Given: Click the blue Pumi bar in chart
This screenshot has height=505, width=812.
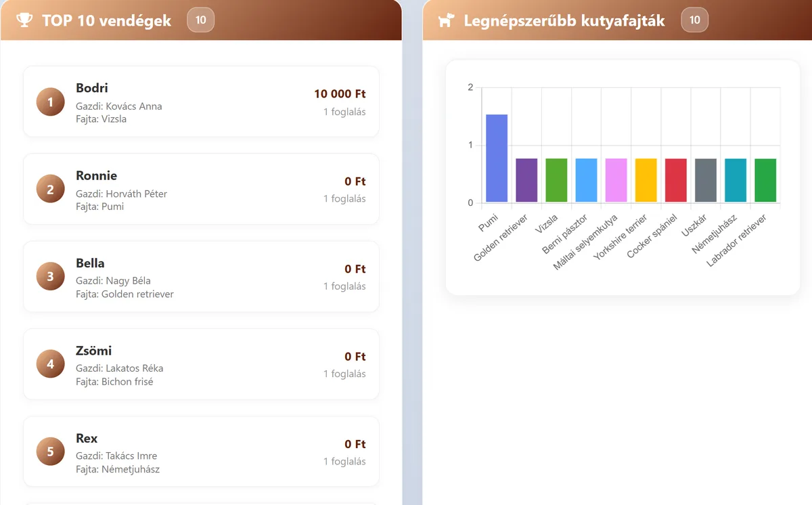Looking at the screenshot, I should pos(497,158).
